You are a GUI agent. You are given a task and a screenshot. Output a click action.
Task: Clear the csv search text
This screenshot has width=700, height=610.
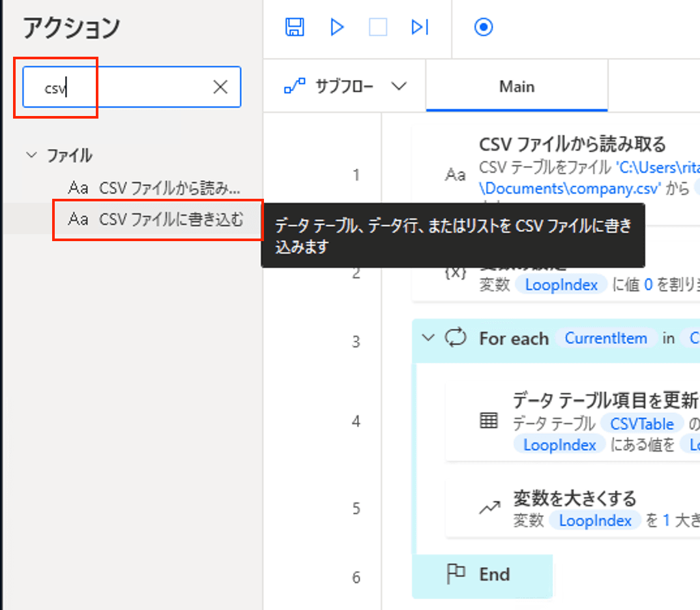click(221, 87)
